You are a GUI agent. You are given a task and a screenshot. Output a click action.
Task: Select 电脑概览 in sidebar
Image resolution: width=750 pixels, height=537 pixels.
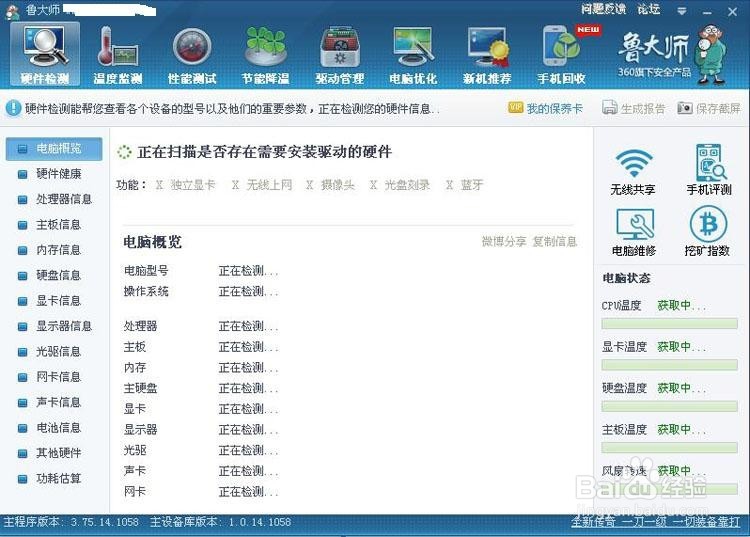(x=54, y=149)
